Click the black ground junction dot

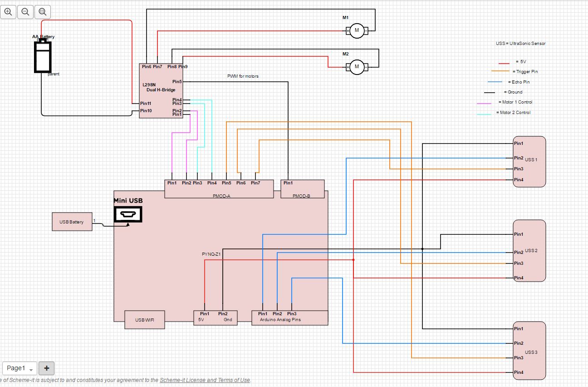point(422,249)
